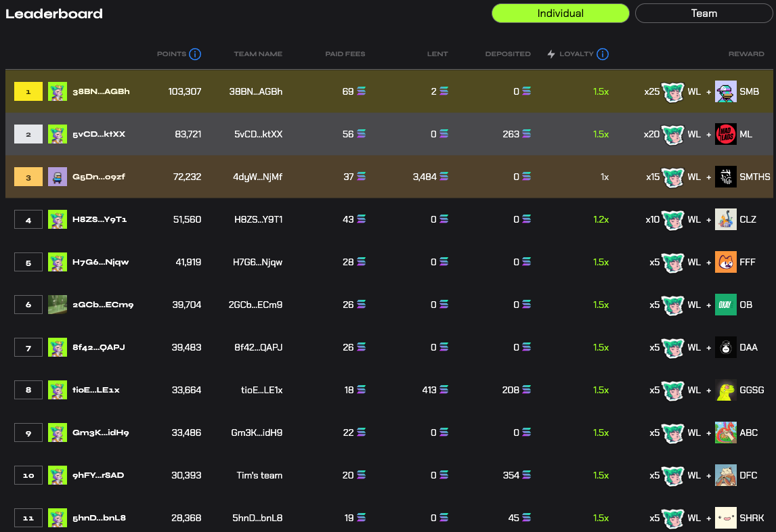Select the avatar of user G5Dn...o9zf
776x532 pixels.
tap(58, 177)
